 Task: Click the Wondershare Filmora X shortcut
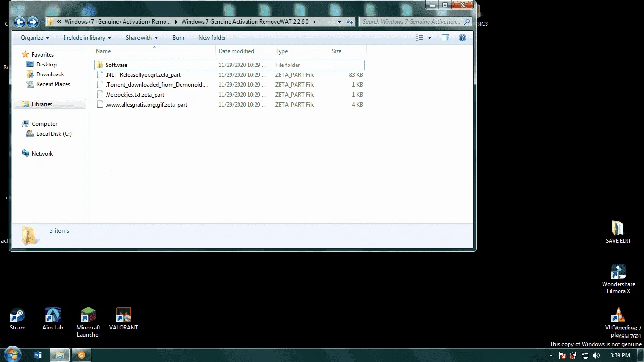click(x=618, y=279)
